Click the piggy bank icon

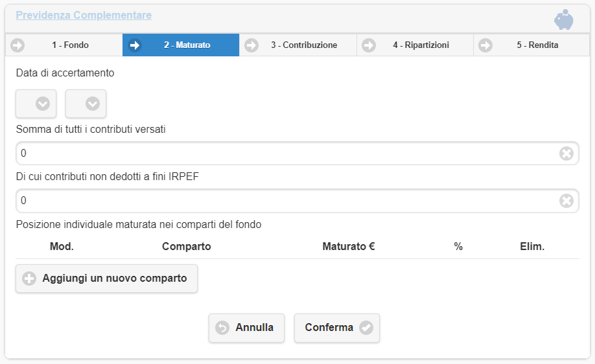563,19
